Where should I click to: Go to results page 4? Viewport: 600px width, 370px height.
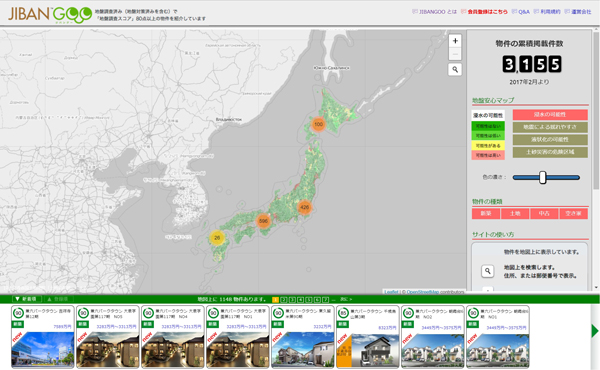(300, 300)
